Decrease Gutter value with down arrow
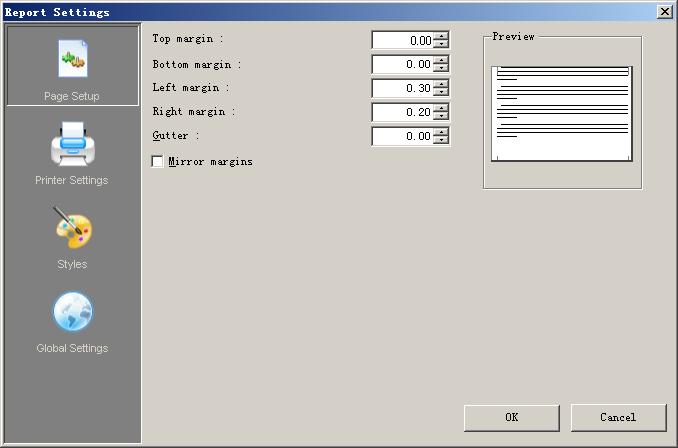The width and height of the screenshot is (678, 448). click(x=441, y=141)
